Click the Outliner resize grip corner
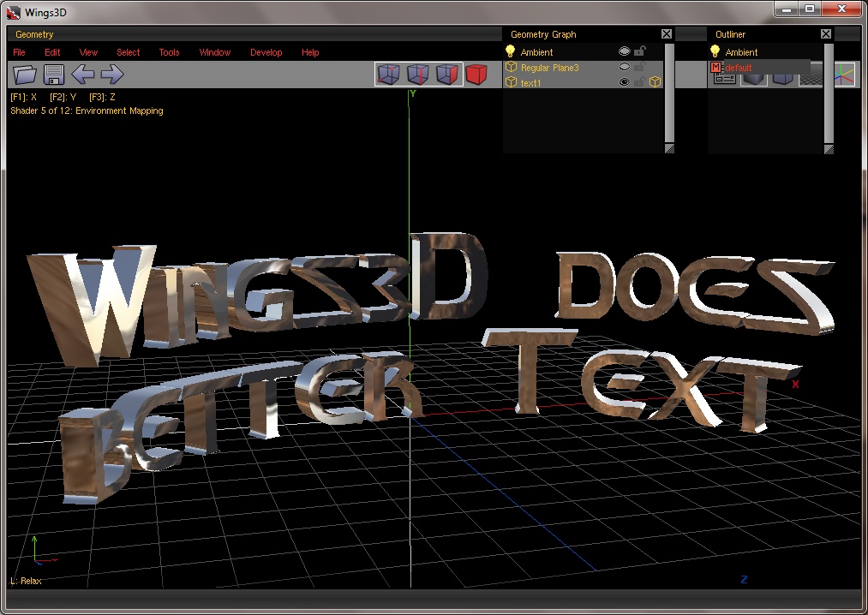This screenshot has width=868, height=615. (829, 149)
